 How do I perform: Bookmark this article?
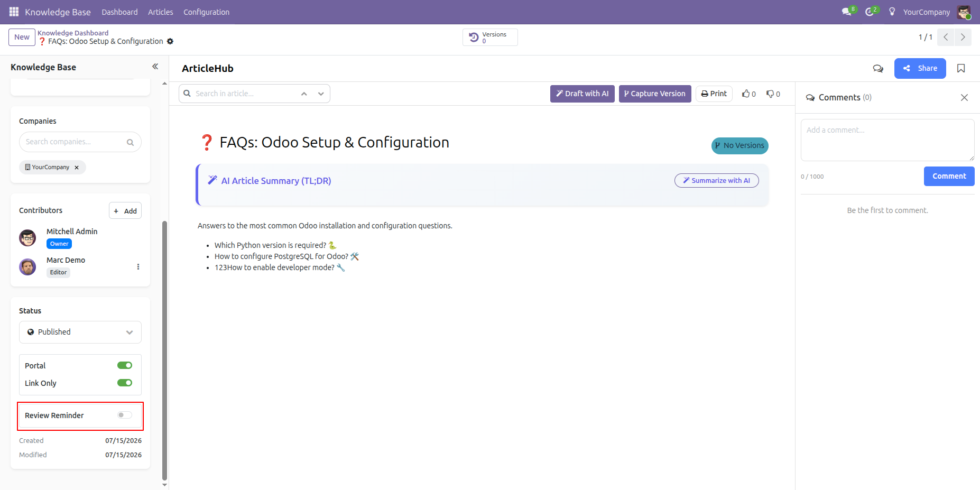point(961,68)
